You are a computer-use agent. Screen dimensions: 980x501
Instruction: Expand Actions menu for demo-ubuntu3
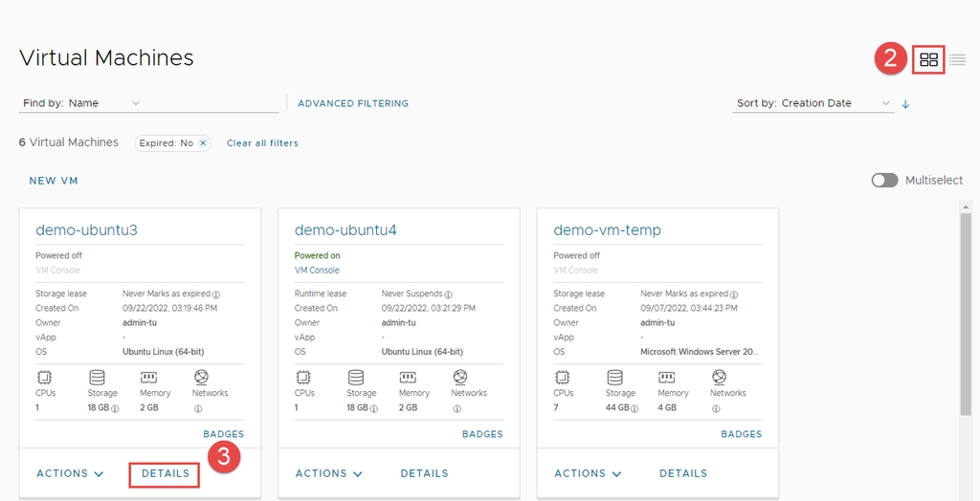(x=70, y=473)
